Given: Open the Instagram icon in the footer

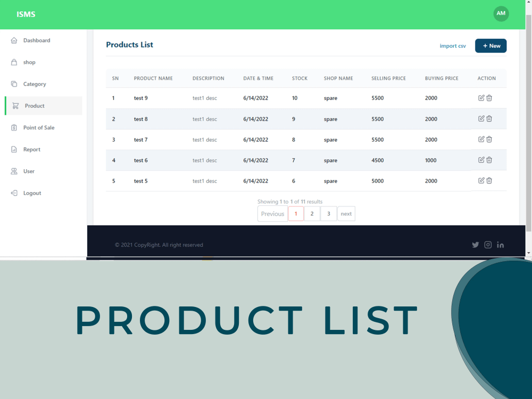Looking at the screenshot, I should tap(488, 245).
